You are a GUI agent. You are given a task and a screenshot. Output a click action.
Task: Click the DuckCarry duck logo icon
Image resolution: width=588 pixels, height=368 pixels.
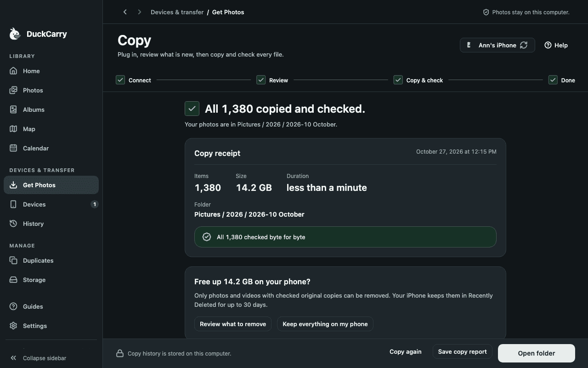click(15, 34)
